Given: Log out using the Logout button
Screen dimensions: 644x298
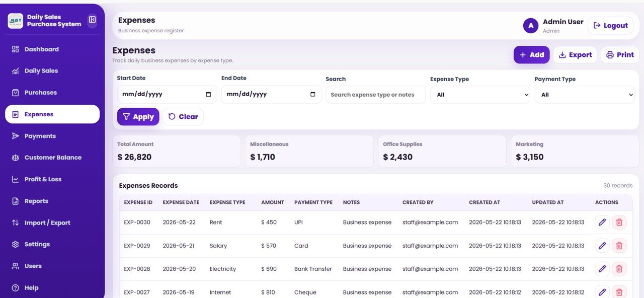Looking at the screenshot, I should coord(610,26).
